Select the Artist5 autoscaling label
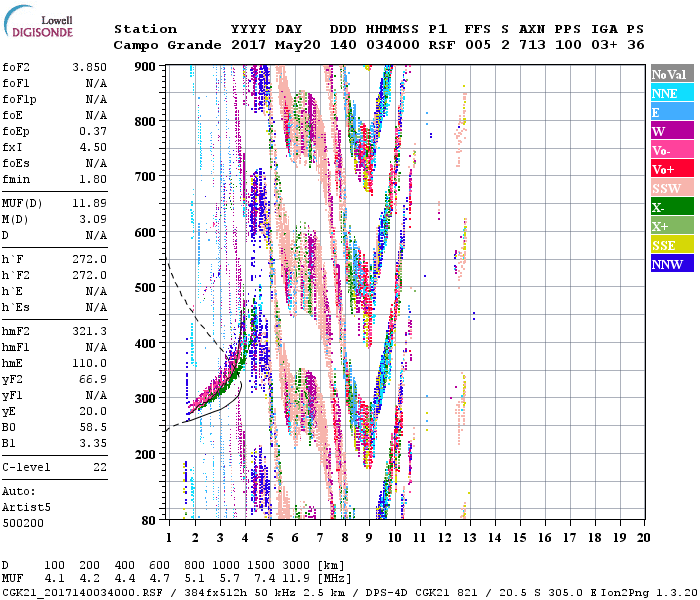Viewport: 700px width, 600px height. 24,507
